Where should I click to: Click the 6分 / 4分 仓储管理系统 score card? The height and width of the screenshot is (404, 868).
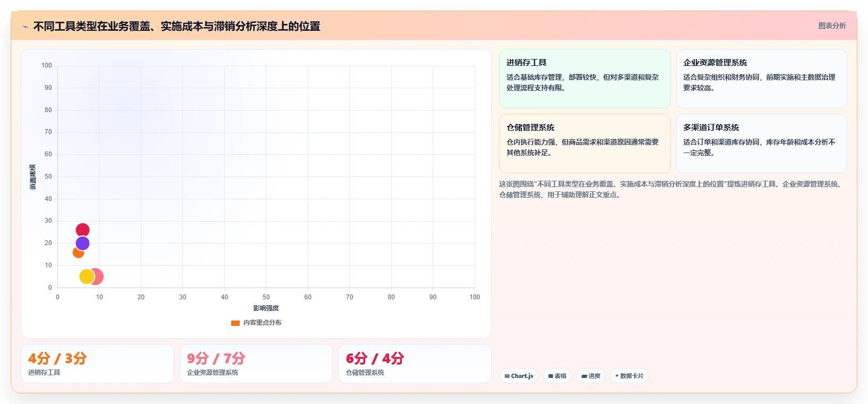pos(415,364)
